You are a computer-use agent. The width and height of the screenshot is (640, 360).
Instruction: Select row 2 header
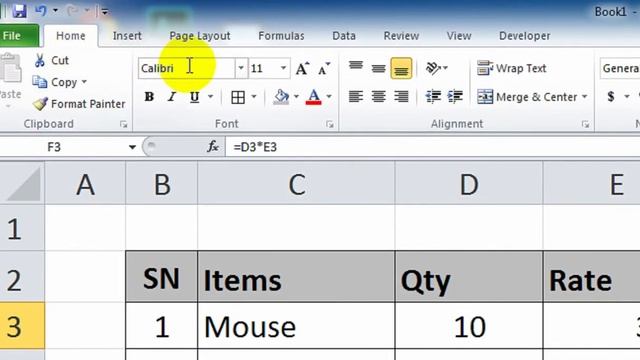22,278
